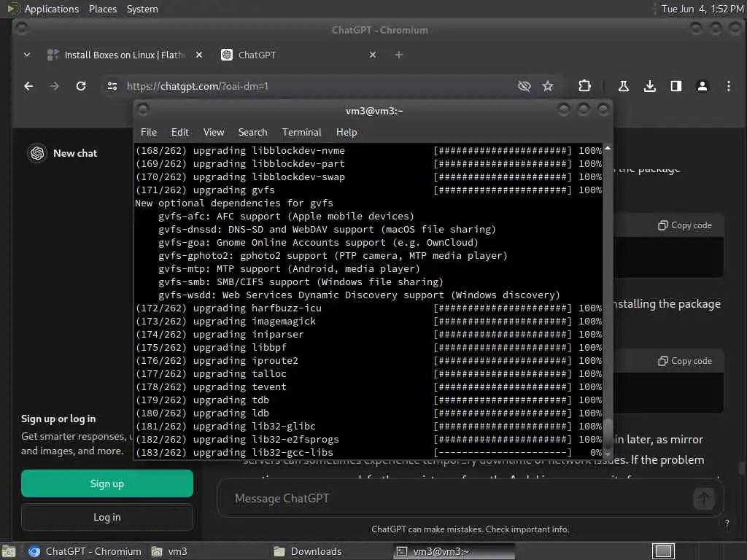This screenshot has height=560, width=747.
Task: Open Chromium downloads icon
Action: point(650,86)
